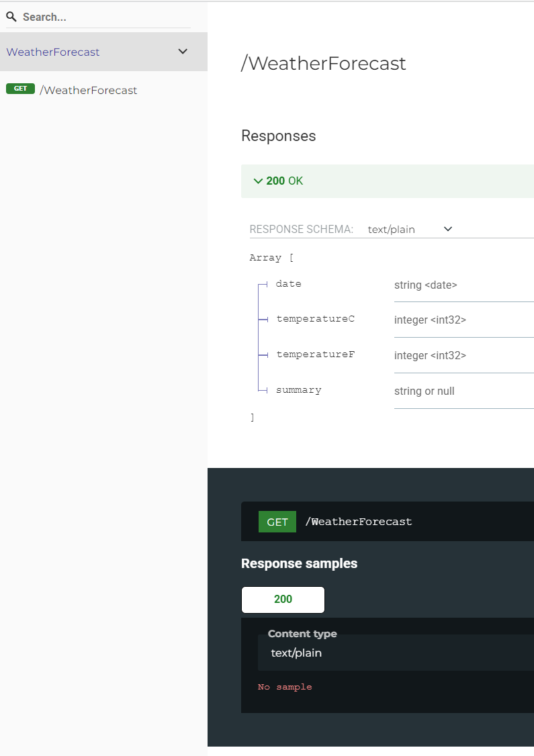Select the temperatureF property name

(x=316, y=355)
